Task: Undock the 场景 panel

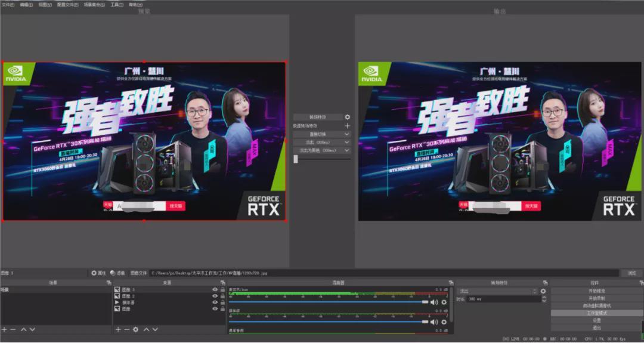Action: pos(109,283)
